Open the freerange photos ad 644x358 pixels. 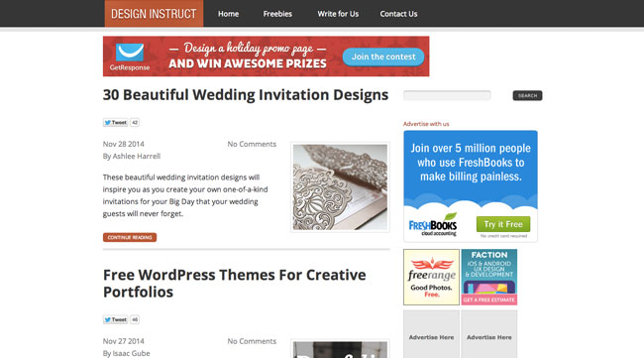pyautogui.click(x=431, y=277)
